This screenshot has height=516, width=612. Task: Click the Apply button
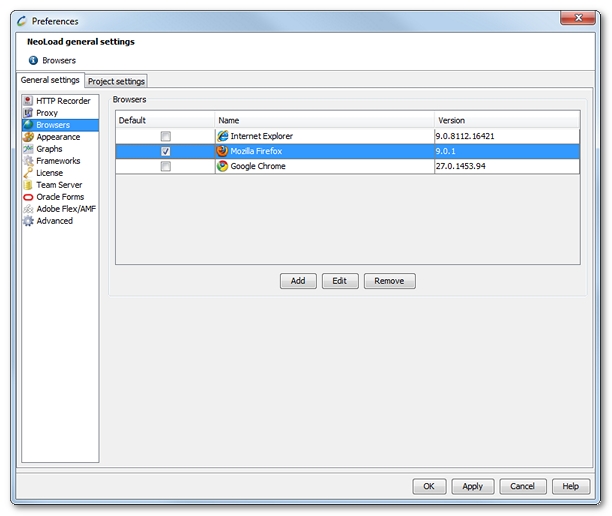pos(473,486)
